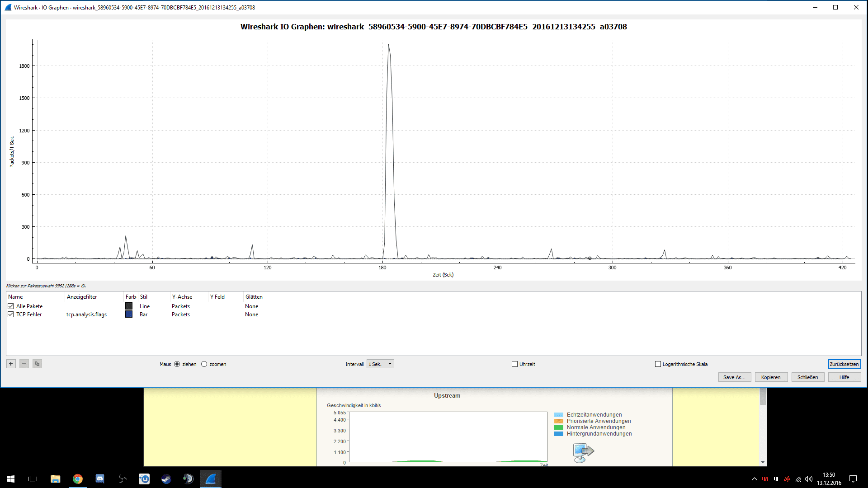868x488 pixels.
Task: Click the 'Alle Pakete' name cell
Action: click(29, 306)
